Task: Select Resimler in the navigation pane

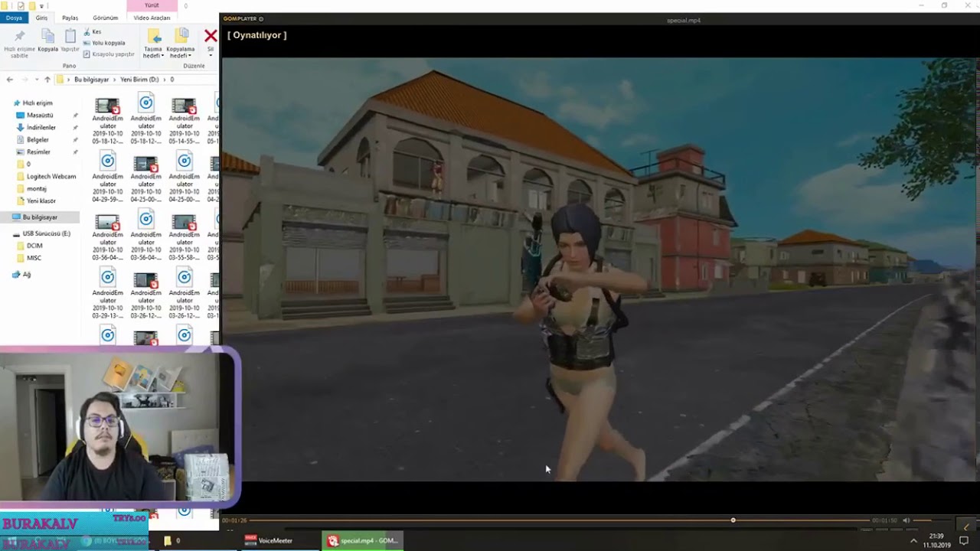Action: tap(38, 152)
